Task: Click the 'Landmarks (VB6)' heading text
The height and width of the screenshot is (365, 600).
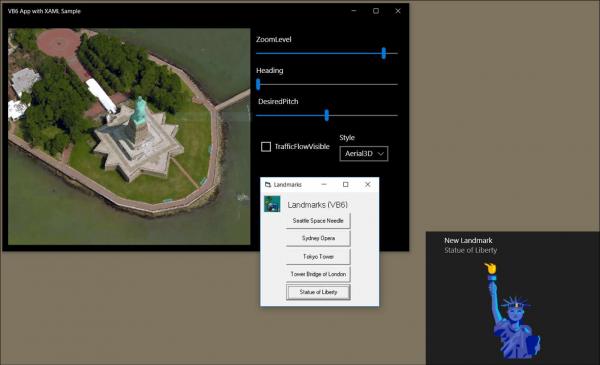Action: [x=318, y=205]
